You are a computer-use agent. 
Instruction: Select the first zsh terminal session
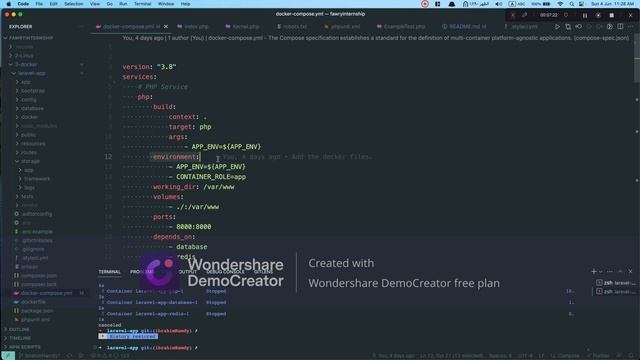coord(616,283)
